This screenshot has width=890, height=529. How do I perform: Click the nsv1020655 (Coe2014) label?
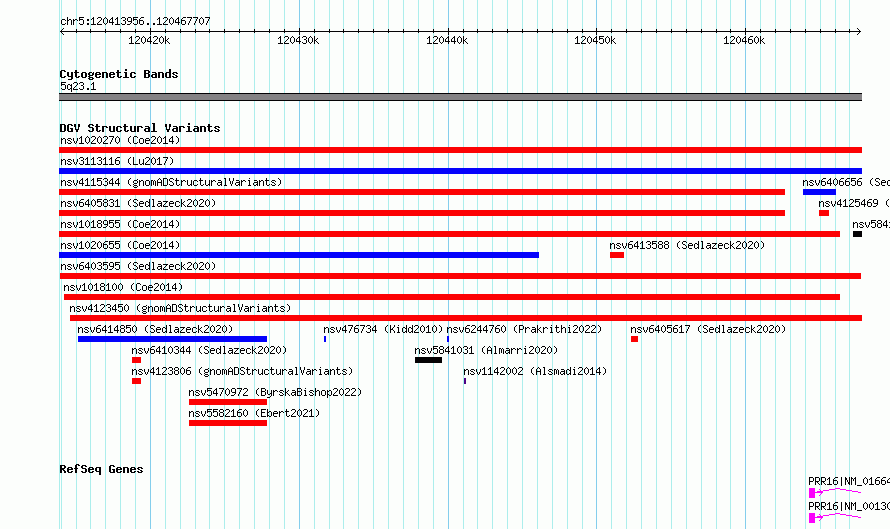pyautogui.click(x=120, y=245)
